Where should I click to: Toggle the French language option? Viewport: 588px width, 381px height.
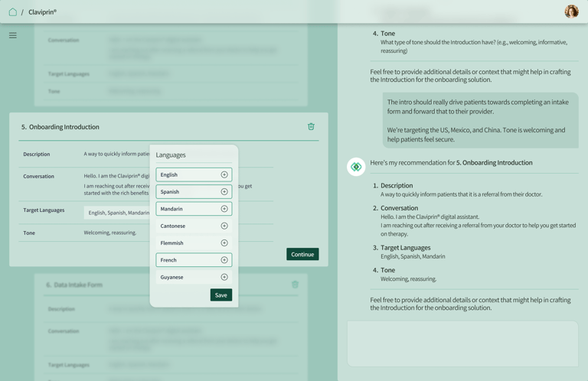point(194,260)
